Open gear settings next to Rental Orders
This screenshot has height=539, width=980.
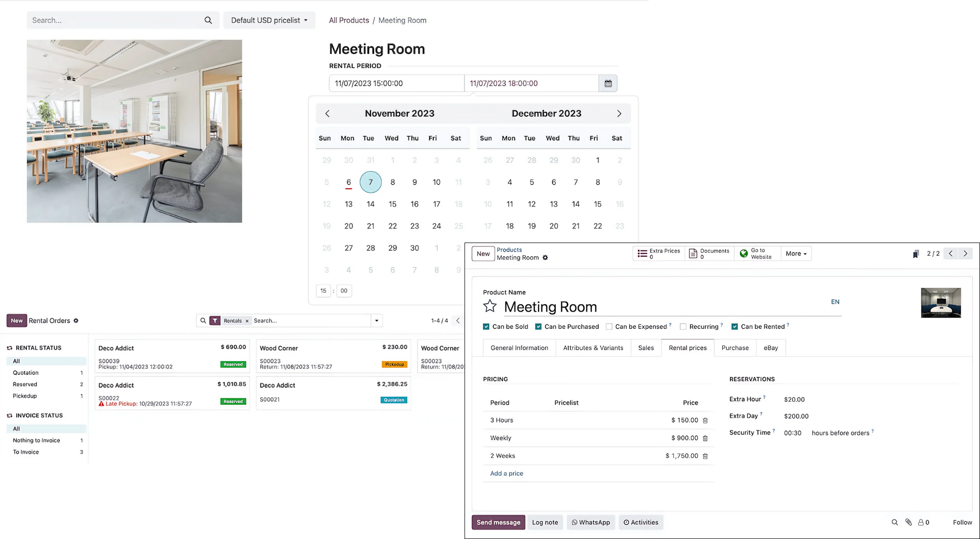(x=76, y=320)
